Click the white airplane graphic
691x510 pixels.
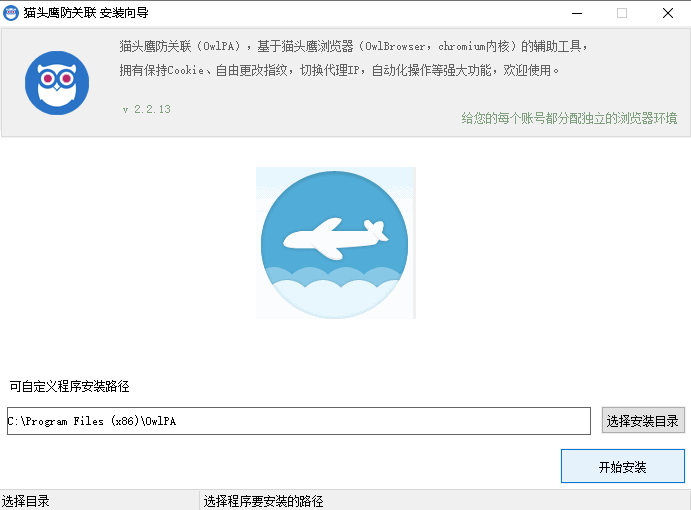click(334, 236)
